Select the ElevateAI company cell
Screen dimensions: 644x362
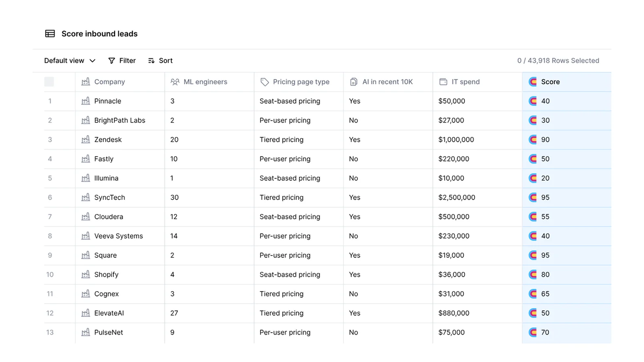click(x=120, y=313)
